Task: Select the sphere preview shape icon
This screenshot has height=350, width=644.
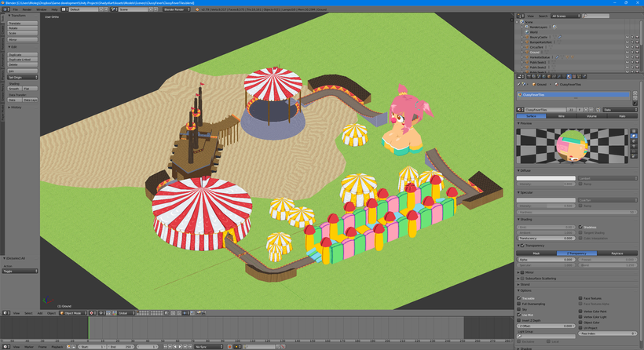Action: 635,137
